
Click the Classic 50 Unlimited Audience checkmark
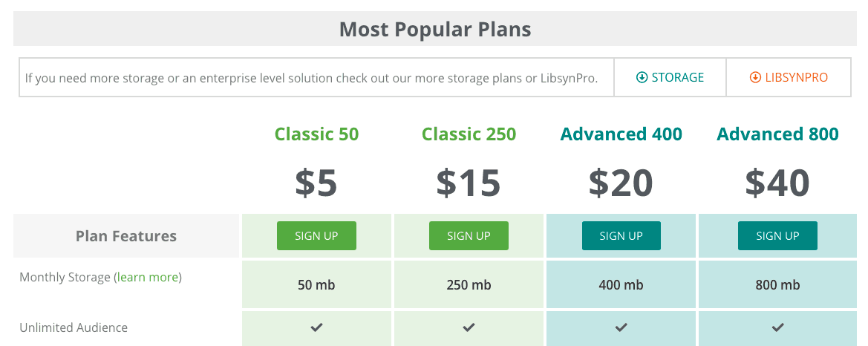click(x=316, y=327)
